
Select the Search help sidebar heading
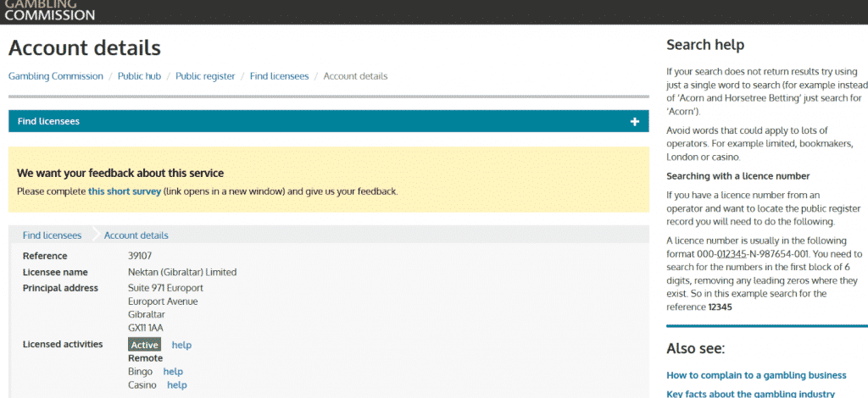click(705, 45)
